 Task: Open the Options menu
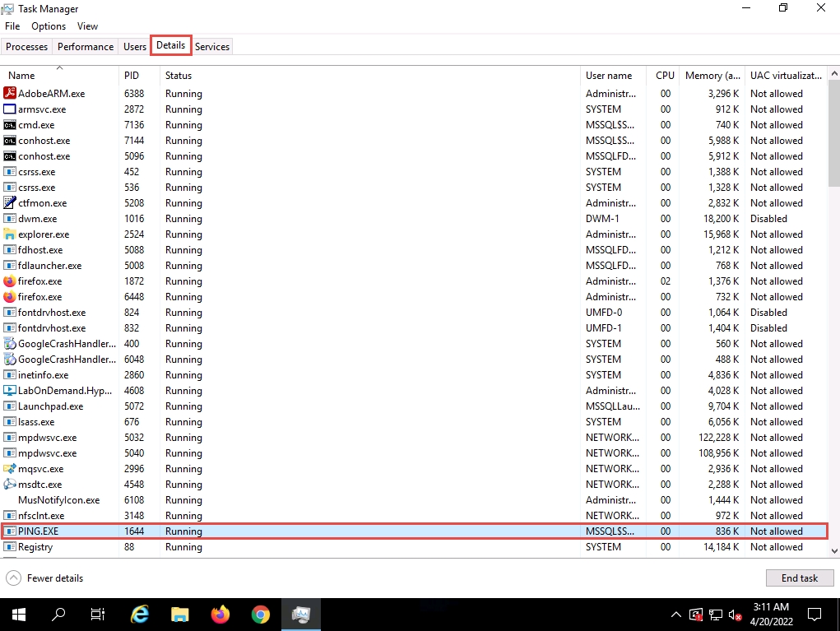click(49, 26)
